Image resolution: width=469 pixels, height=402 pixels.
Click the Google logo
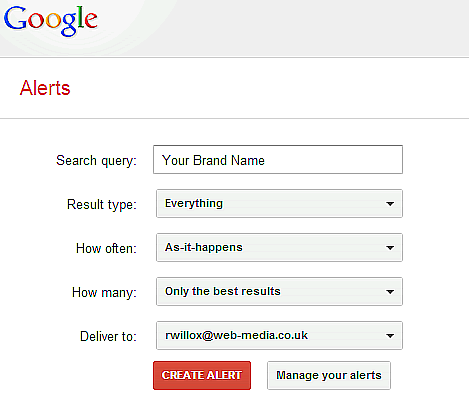tap(51, 21)
